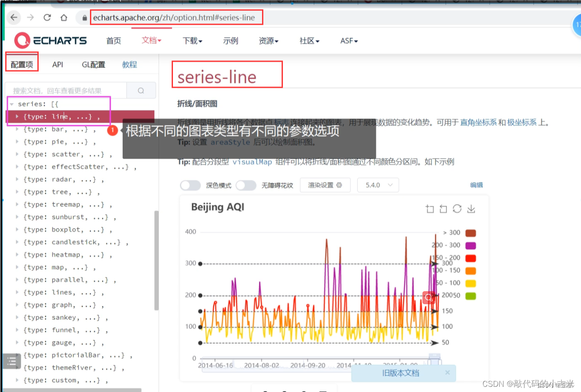Toggle 无障碍花纹 pattern switch
This screenshot has width=581, height=392.
[x=246, y=185]
